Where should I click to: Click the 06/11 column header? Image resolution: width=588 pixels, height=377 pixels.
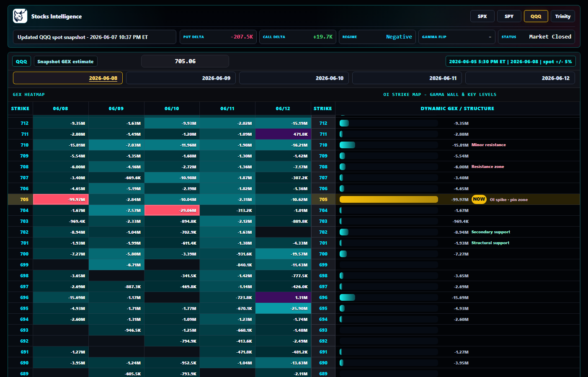[227, 108]
